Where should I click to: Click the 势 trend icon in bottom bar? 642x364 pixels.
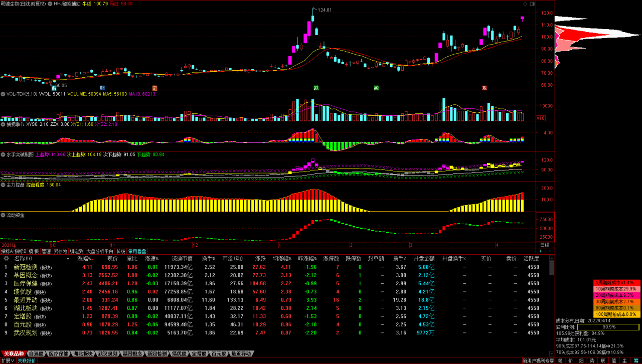(592, 360)
